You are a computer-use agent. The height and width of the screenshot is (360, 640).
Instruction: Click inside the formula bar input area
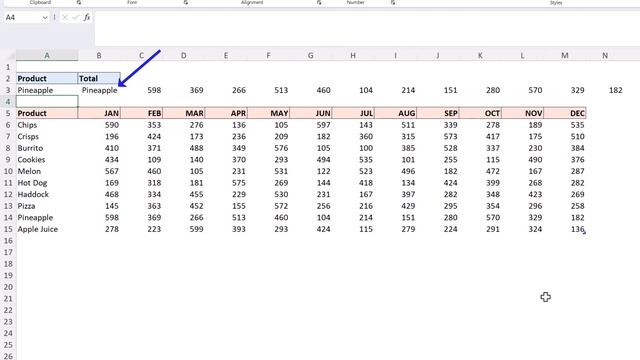tap(367, 29)
